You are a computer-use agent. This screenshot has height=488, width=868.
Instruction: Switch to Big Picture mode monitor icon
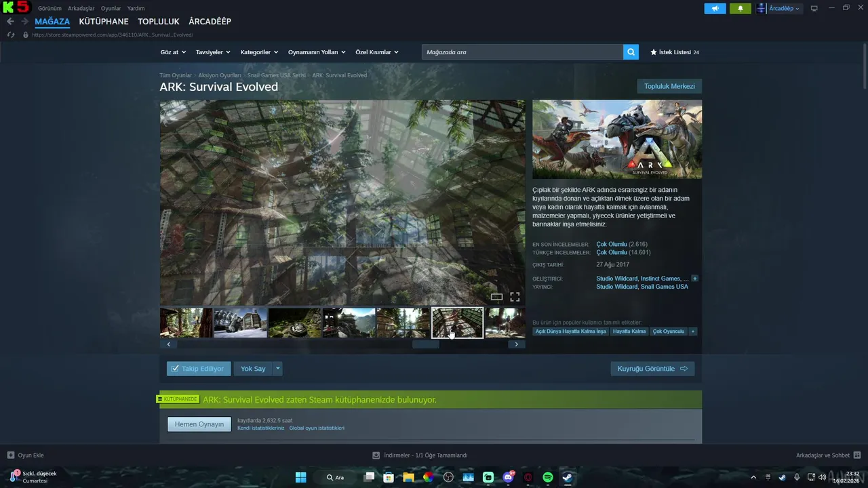click(814, 8)
